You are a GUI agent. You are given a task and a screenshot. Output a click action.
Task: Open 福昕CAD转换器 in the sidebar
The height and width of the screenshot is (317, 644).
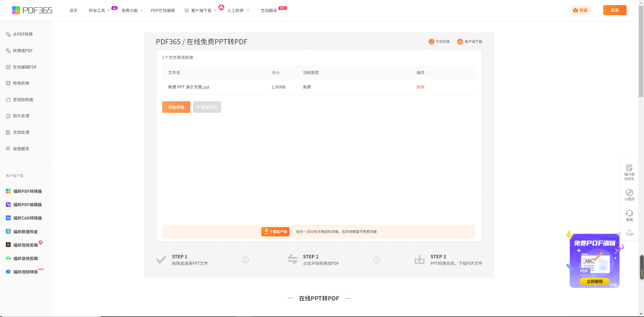click(x=27, y=218)
